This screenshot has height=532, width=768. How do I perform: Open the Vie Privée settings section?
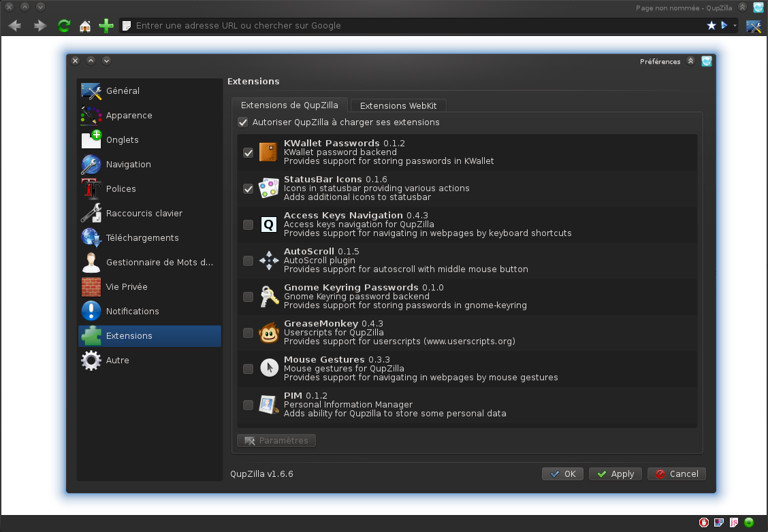[x=150, y=287]
